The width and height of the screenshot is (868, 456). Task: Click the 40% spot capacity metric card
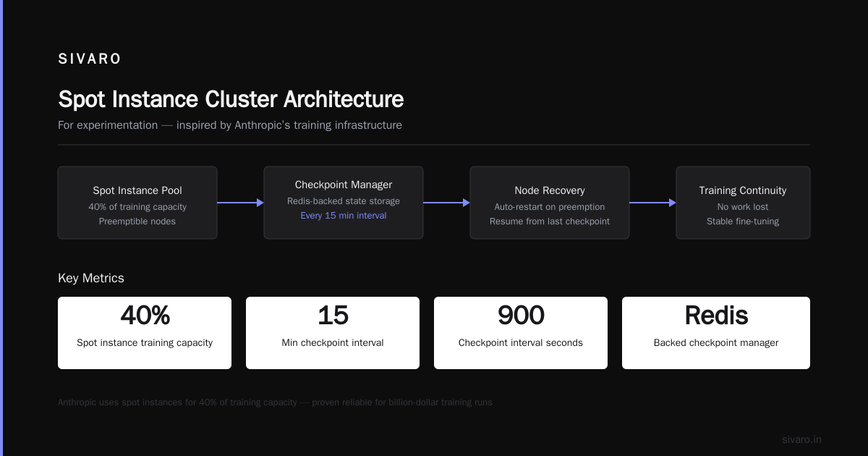[145, 333]
